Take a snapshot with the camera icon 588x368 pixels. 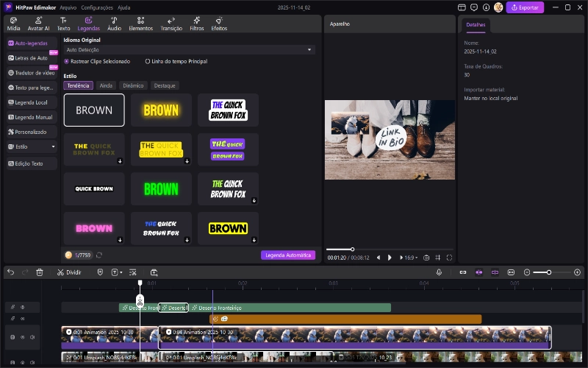(426, 258)
